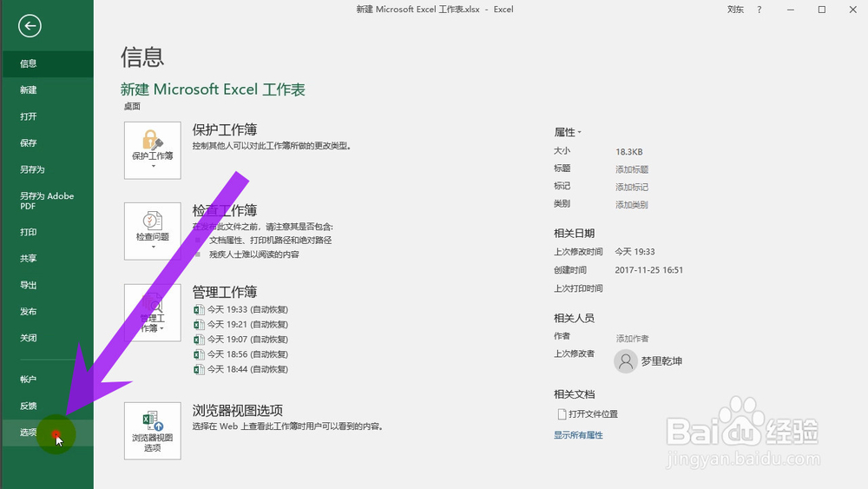Screen dimensions: 868x489
Task: Open the 今天 18:56 (自动恢复) version
Action: (x=247, y=354)
